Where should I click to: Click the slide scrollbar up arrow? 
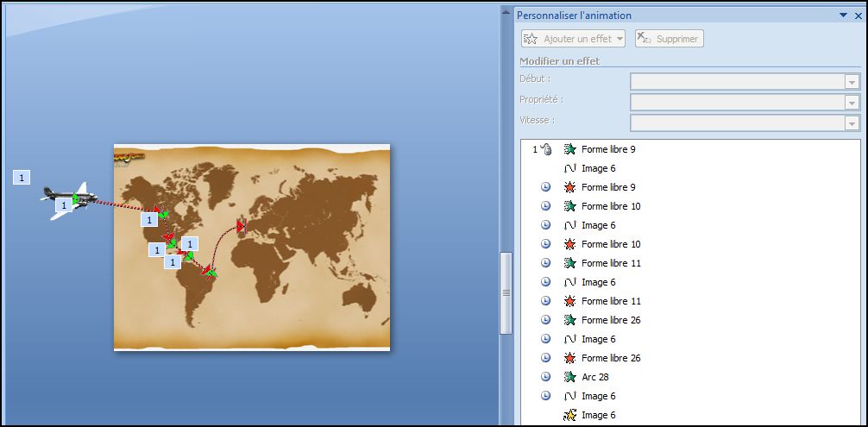click(506, 11)
